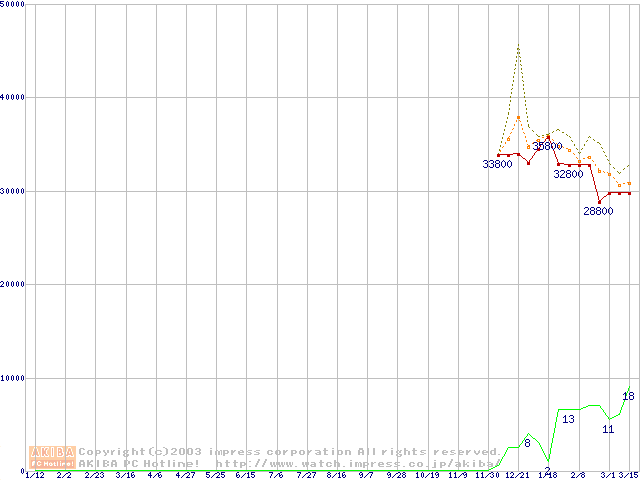Pick the 28800 lowest price label
This screenshot has width=640, height=480.
coord(598,211)
